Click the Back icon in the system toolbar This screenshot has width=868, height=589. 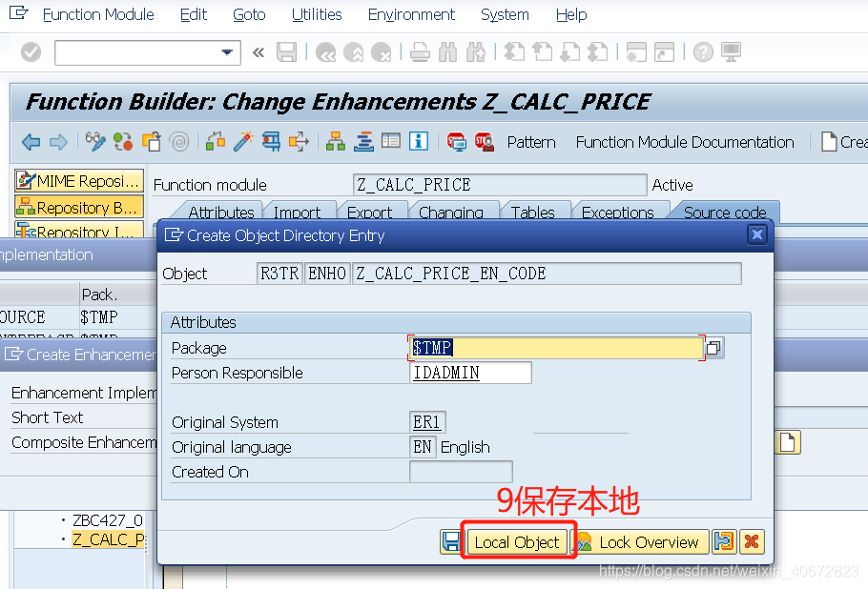pyautogui.click(x=325, y=52)
